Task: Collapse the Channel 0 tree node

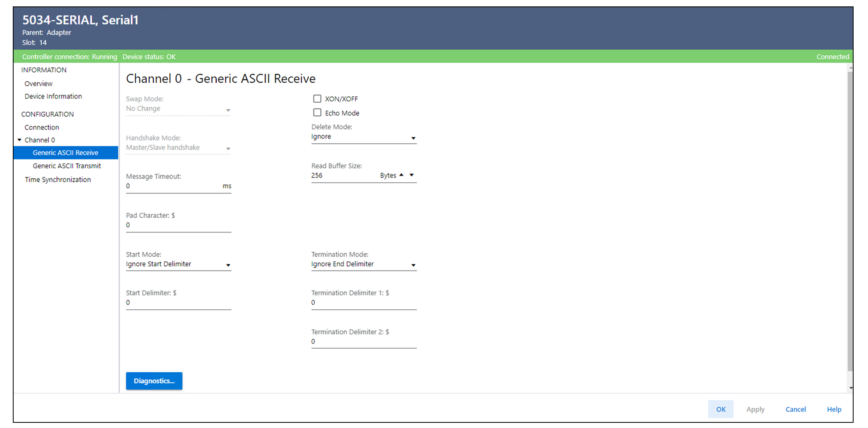Action: point(19,140)
